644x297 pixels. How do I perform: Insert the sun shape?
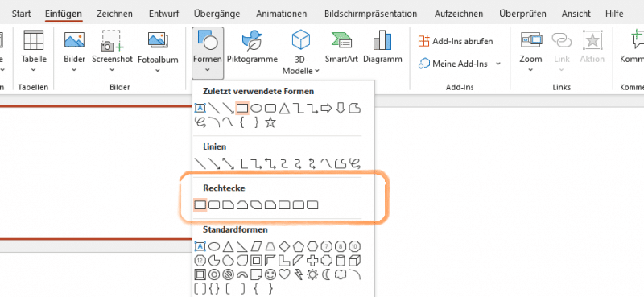point(312,274)
